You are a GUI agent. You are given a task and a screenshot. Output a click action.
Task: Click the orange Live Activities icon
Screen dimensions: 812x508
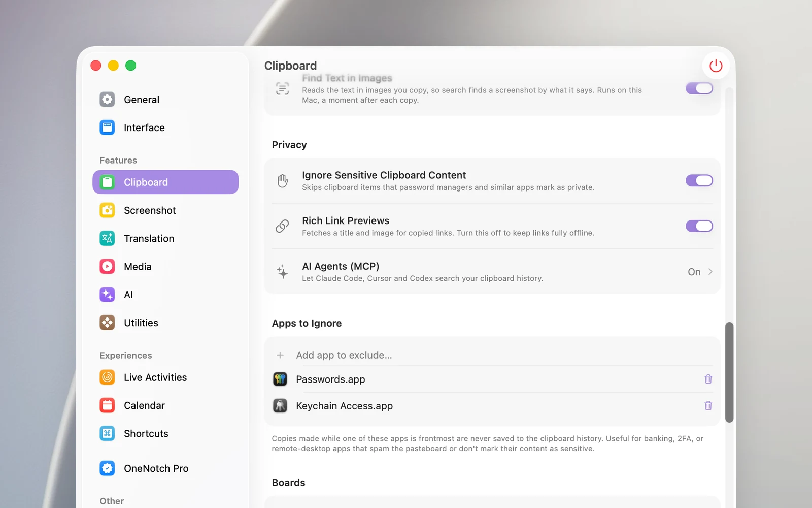tap(107, 377)
